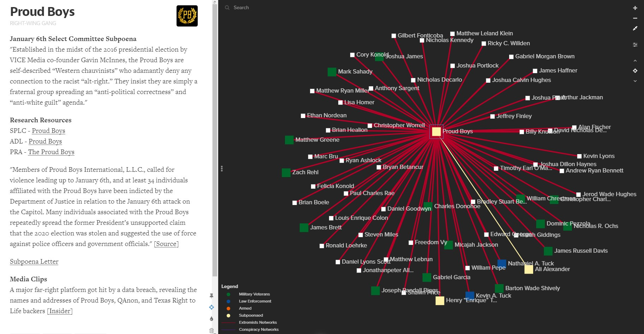Select the Andrew Ryan Bennett node
The image size is (644, 334).
(x=562, y=171)
